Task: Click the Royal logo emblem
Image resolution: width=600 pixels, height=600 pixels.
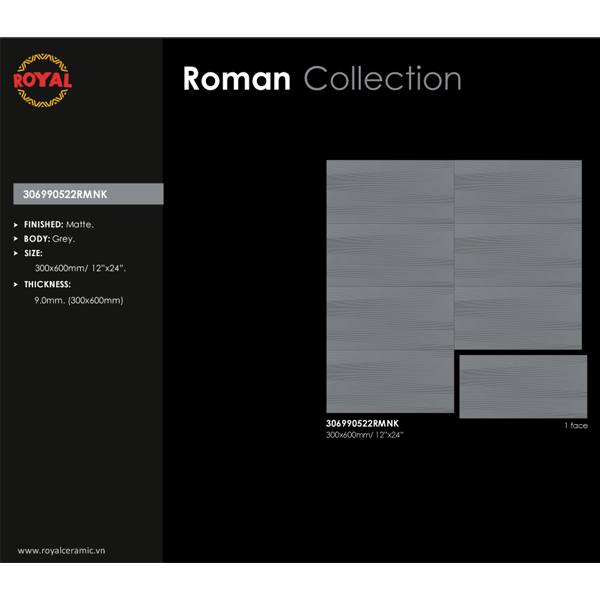Action: click(x=42, y=80)
